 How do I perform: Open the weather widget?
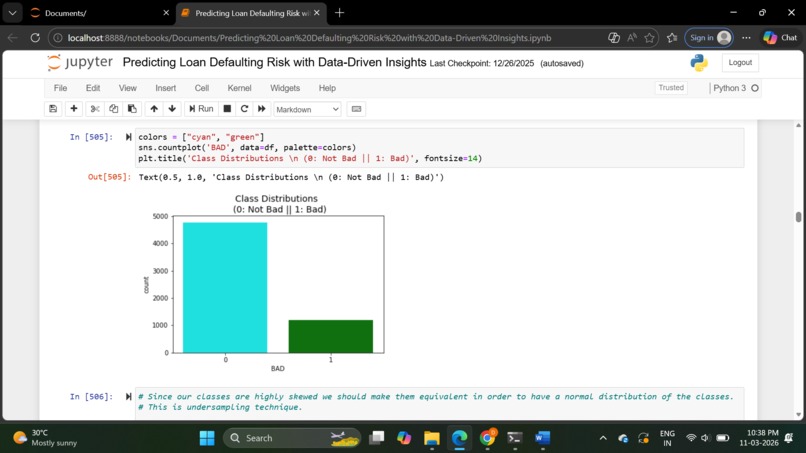coord(45,438)
